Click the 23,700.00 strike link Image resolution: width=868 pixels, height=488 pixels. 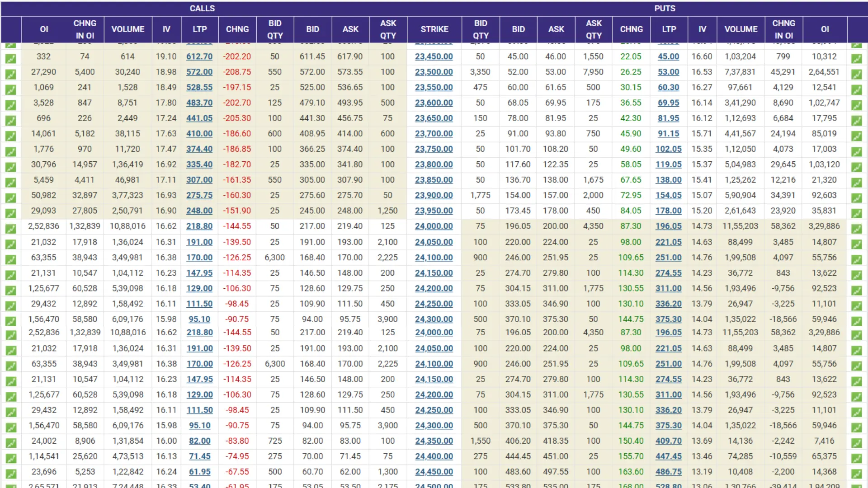pos(434,133)
